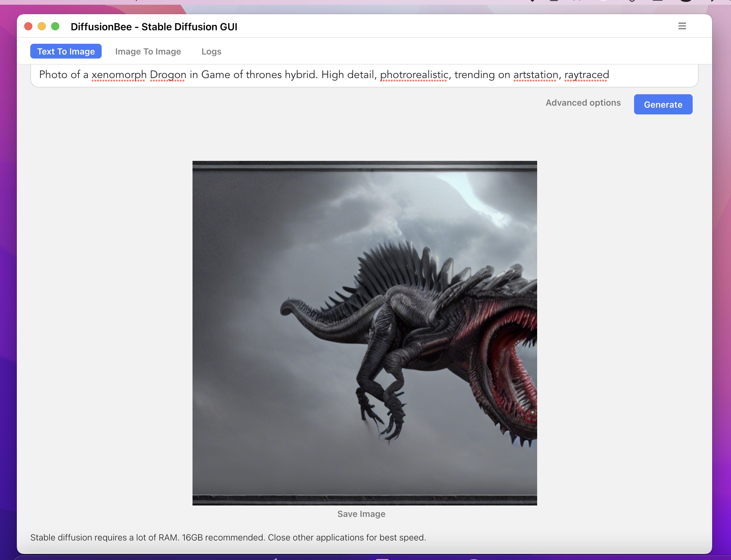Click the Text To Image tab
This screenshot has height=560, width=731.
(x=66, y=51)
